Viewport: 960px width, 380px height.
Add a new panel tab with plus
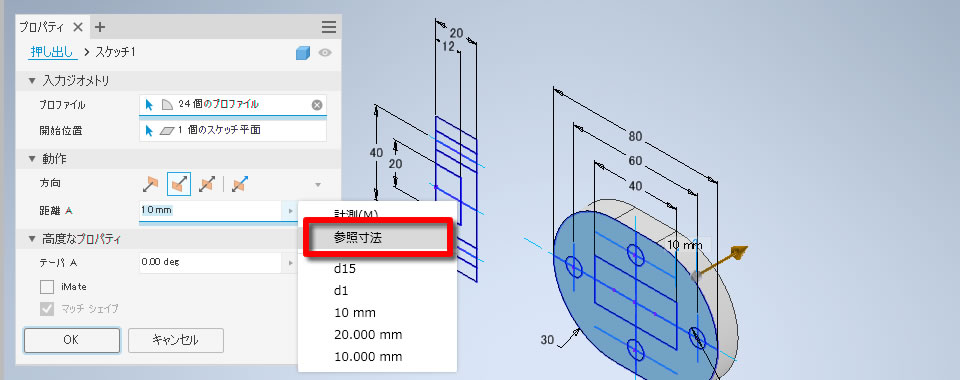click(x=100, y=27)
